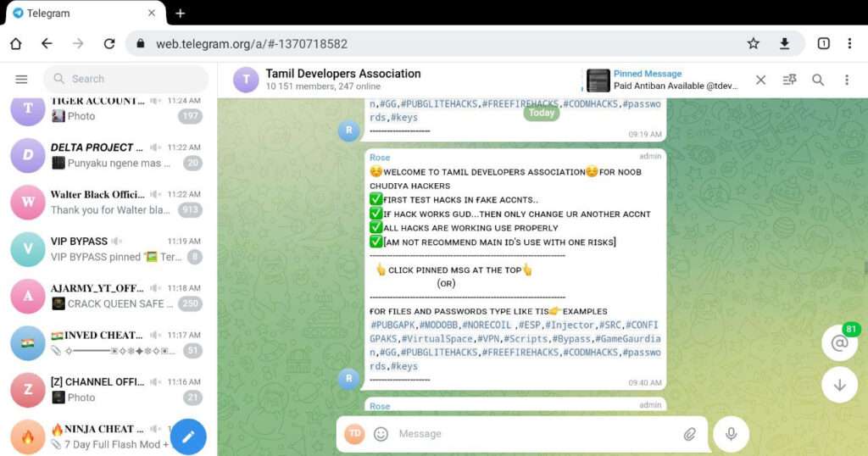Navigate back in the browser

(x=47, y=44)
